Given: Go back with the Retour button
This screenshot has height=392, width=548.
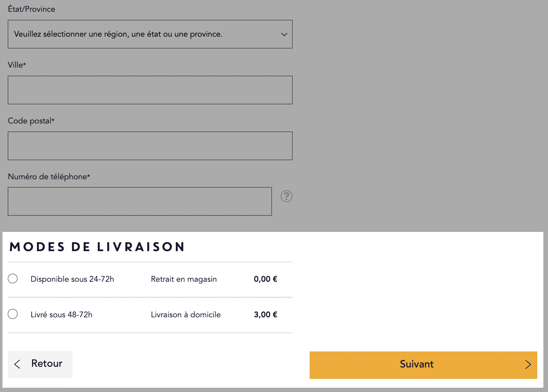Looking at the screenshot, I should coord(40,364).
